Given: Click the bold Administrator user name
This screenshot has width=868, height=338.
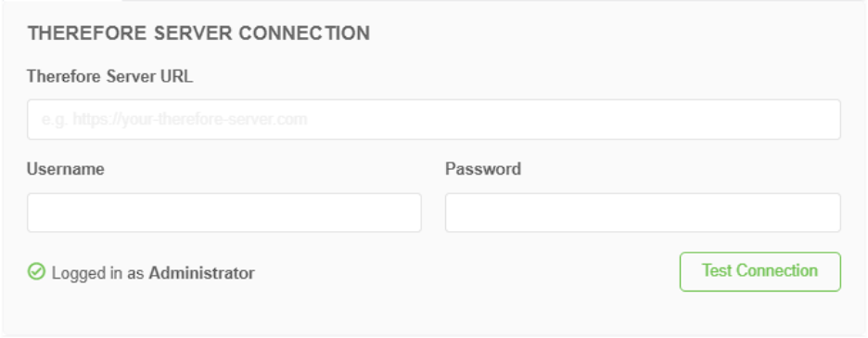Looking at the screenshot, I should pyautogui.click(x=201, y=273).
